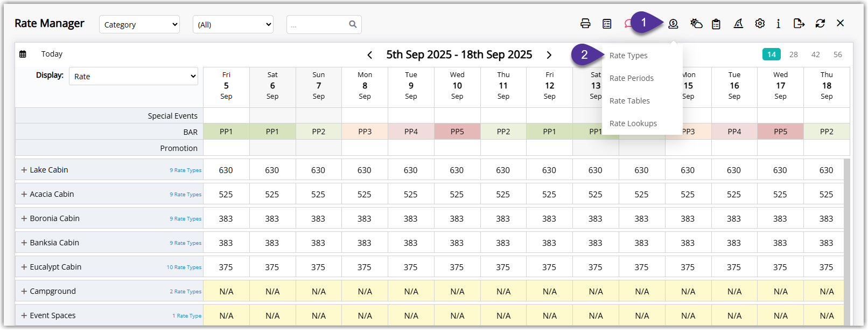Click Boronia Cabin 383 rate for Sun 7 Sep
The height and width of the screenshot is (330, 868).
319,218
